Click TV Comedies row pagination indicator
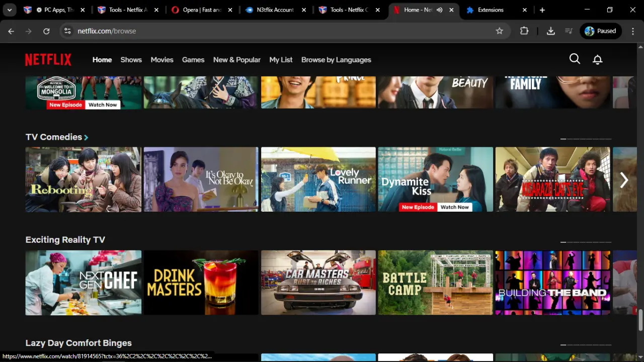Image resolution: width=644 pixels, height=362 pixels. [x=586, y=139]
